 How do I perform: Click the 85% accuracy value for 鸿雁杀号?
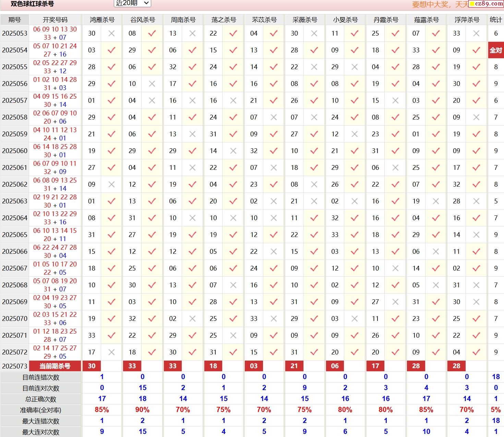(102, 410)
